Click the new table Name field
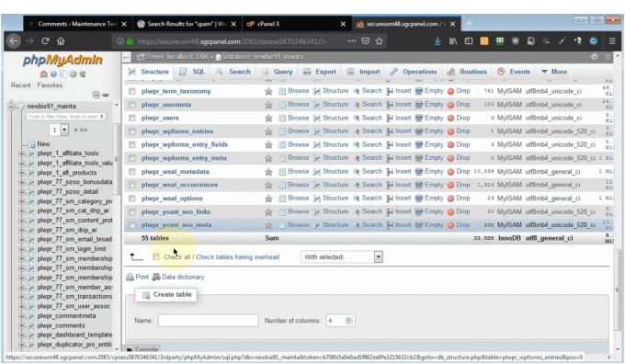The image size is (625, 364). coord(208,321)
